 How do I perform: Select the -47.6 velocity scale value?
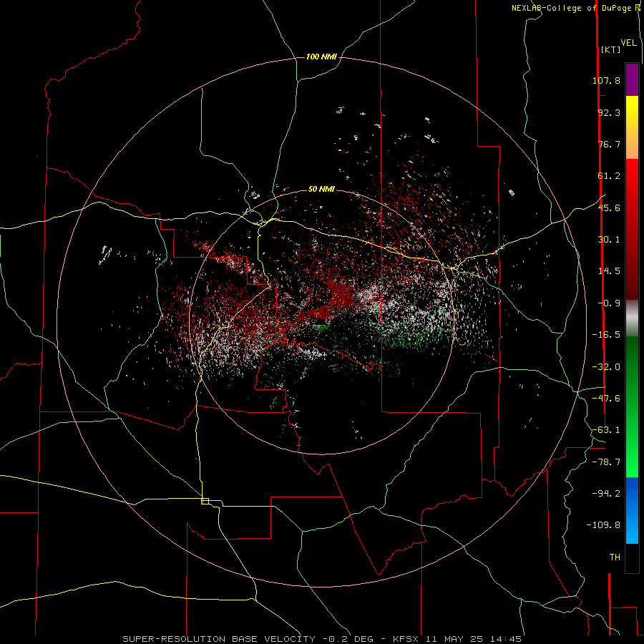click(606, 399)
